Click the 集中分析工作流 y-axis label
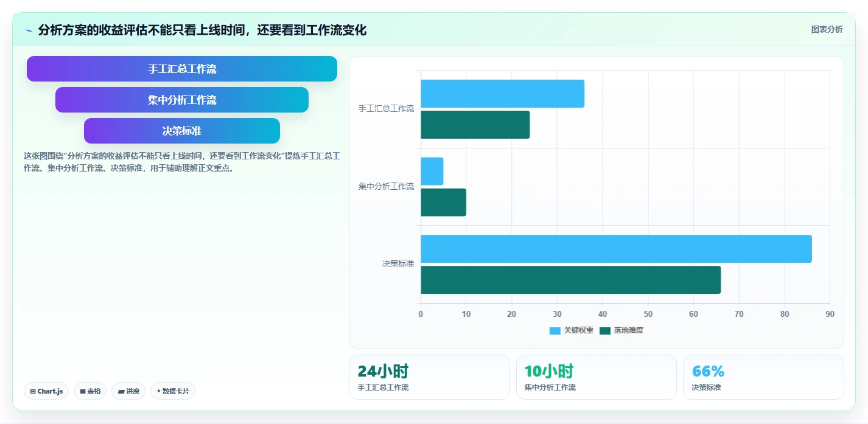 [386, 186]
